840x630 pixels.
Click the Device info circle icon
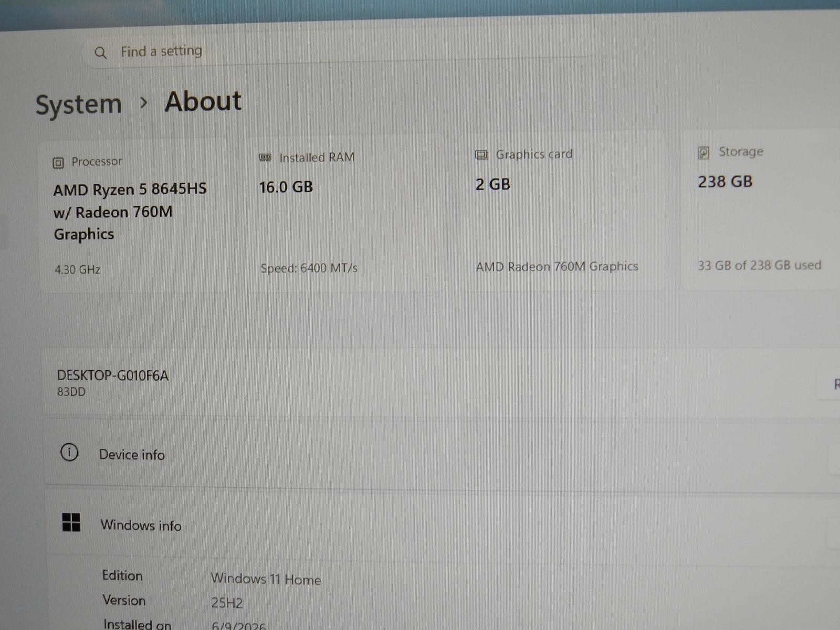[69, 452]
